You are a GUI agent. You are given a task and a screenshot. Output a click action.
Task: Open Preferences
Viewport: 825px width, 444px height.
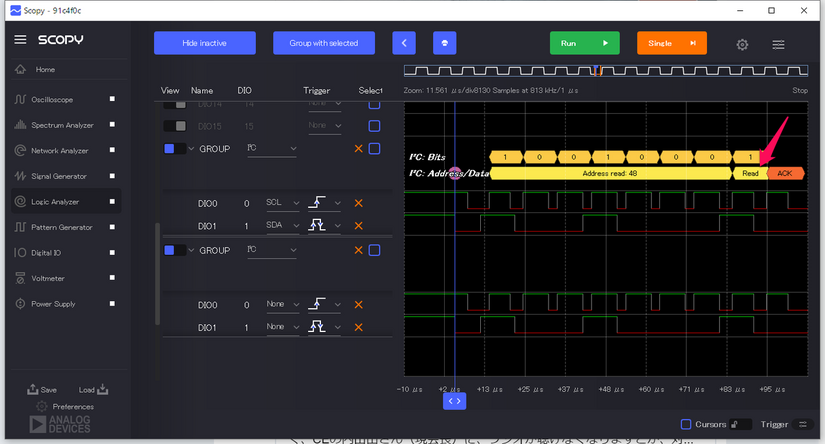65,407
